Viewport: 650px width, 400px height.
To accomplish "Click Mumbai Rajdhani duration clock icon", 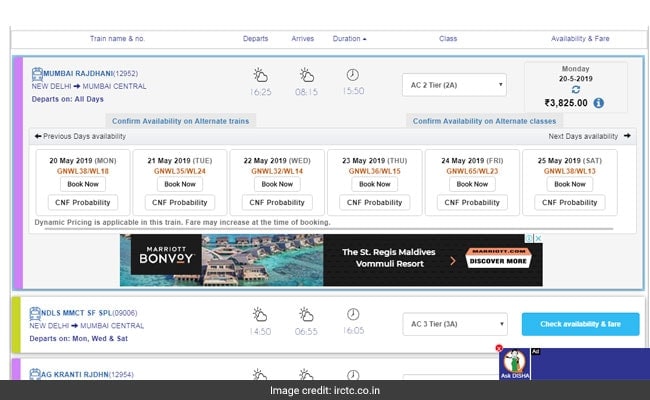I will [352, 75].
